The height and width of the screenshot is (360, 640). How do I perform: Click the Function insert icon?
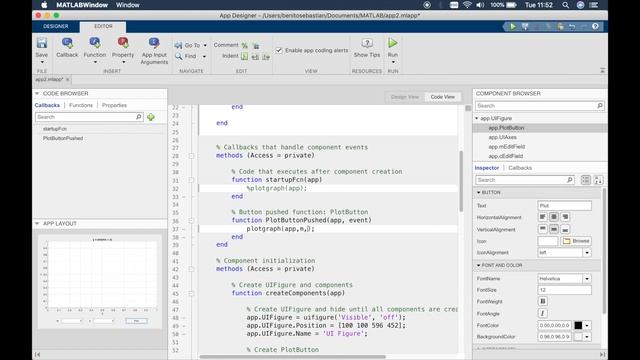click(94, 43)
